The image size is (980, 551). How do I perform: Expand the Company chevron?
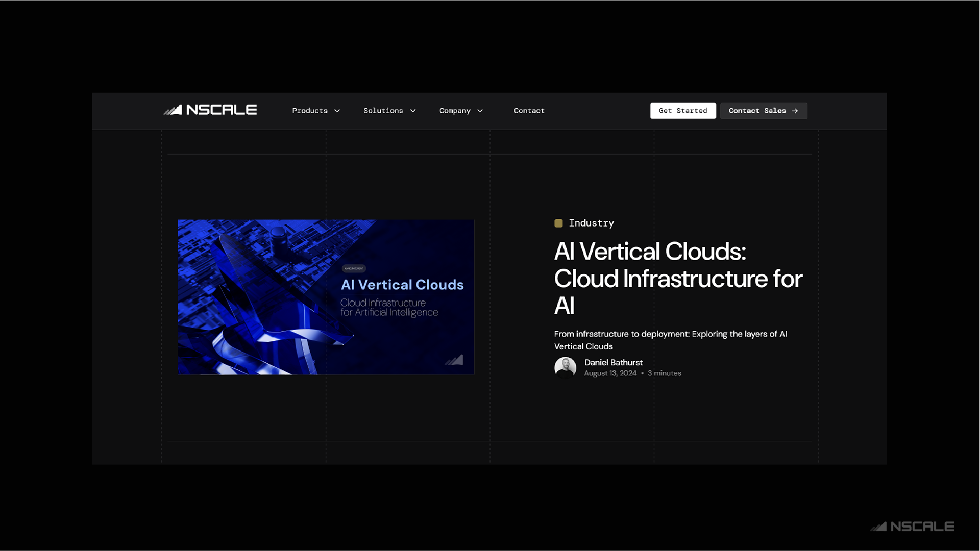pos(480,111)
